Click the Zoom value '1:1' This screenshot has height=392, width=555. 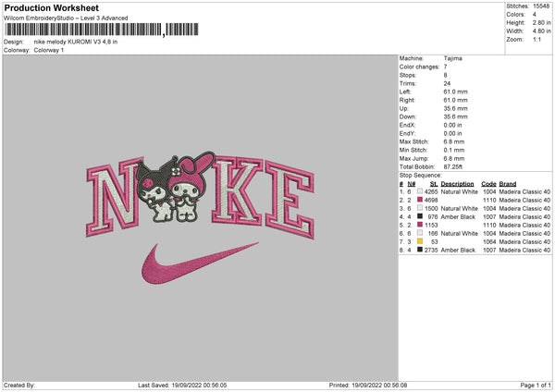click(536, 39)
